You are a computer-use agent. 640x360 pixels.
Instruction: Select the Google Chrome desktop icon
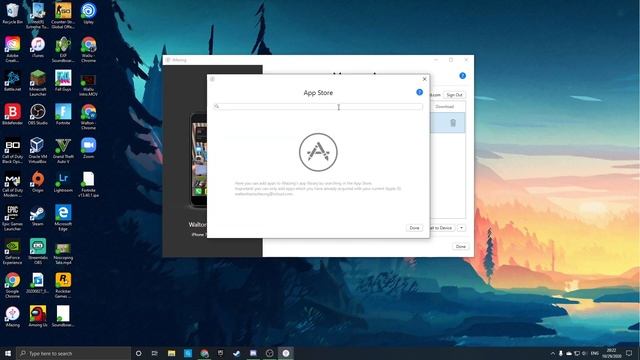pyautogui.click(x=13, y=285)
